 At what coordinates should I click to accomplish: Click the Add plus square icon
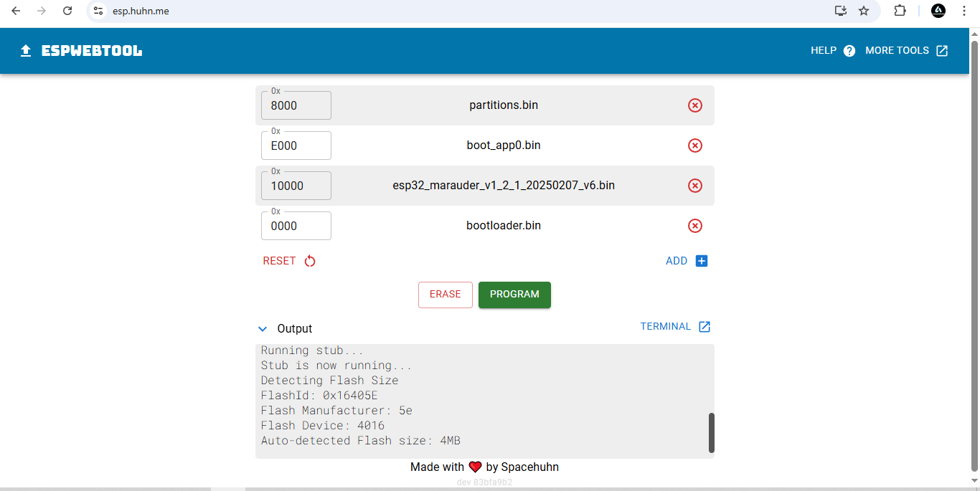coord(702,261)
